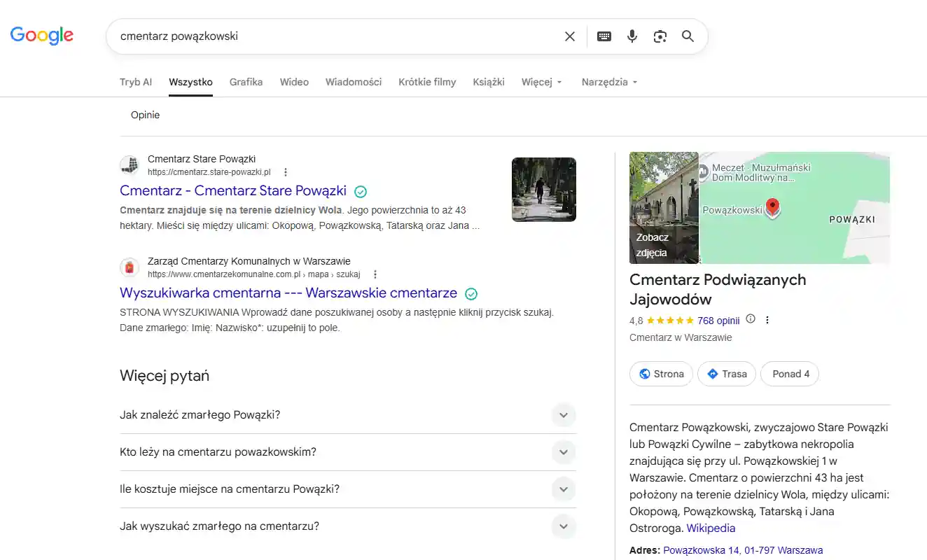The image size is (927, 560).
Task: Switch to the Tryb AI tab
Action: (x=136, y=82)
